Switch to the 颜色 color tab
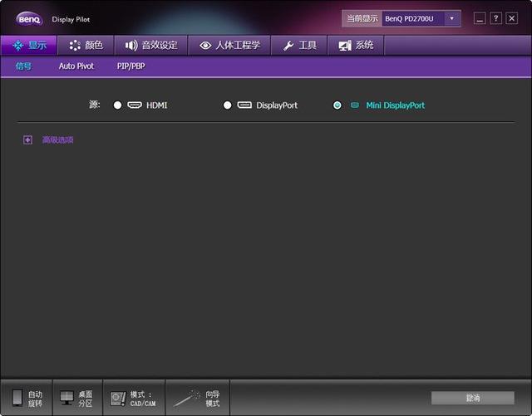This screenshot has width=532, height=416. pos(86,45)
